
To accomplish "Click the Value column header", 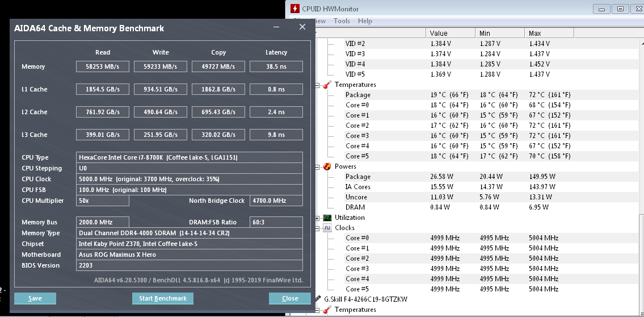I will (x=451, y=34).
